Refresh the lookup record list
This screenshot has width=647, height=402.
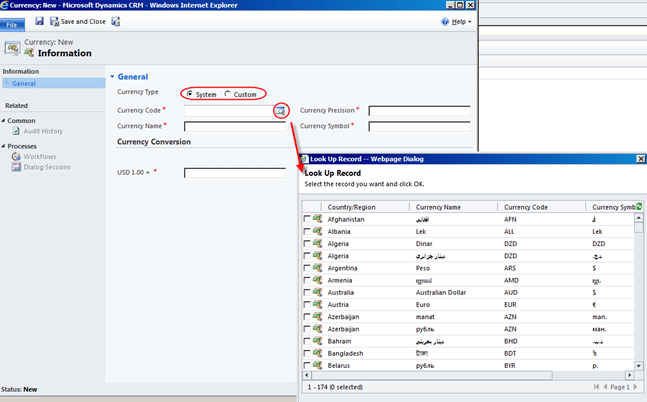pos(638,206)
